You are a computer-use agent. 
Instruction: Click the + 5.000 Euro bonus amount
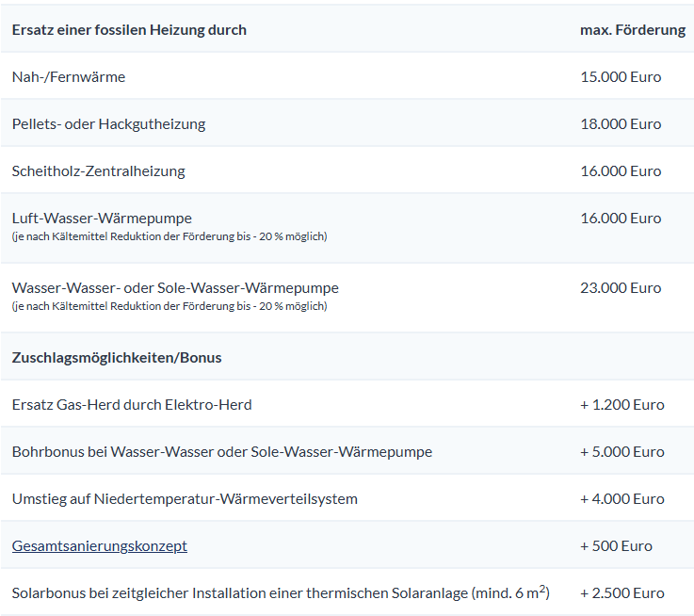[622, 452]
